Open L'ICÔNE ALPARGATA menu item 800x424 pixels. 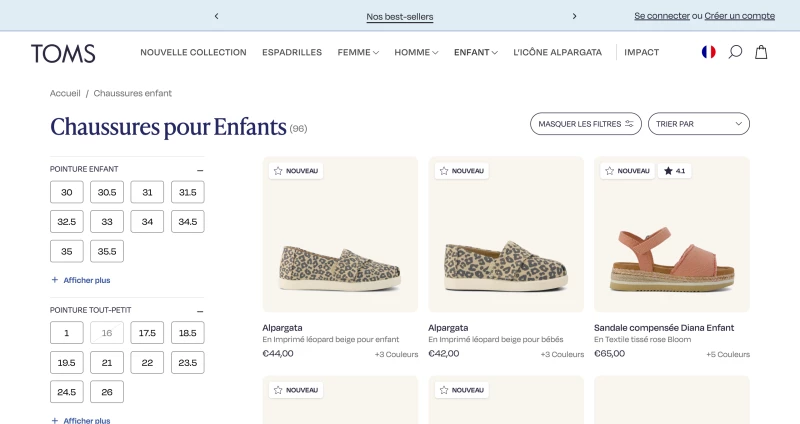[x=558, y=52]
